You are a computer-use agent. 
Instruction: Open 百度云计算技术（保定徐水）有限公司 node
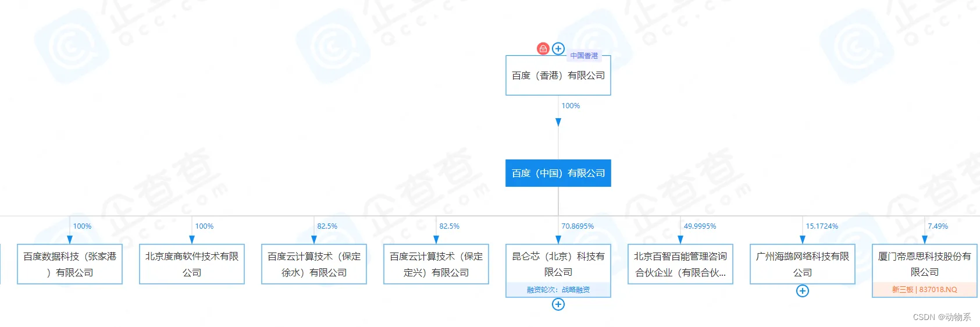[314, 264]
